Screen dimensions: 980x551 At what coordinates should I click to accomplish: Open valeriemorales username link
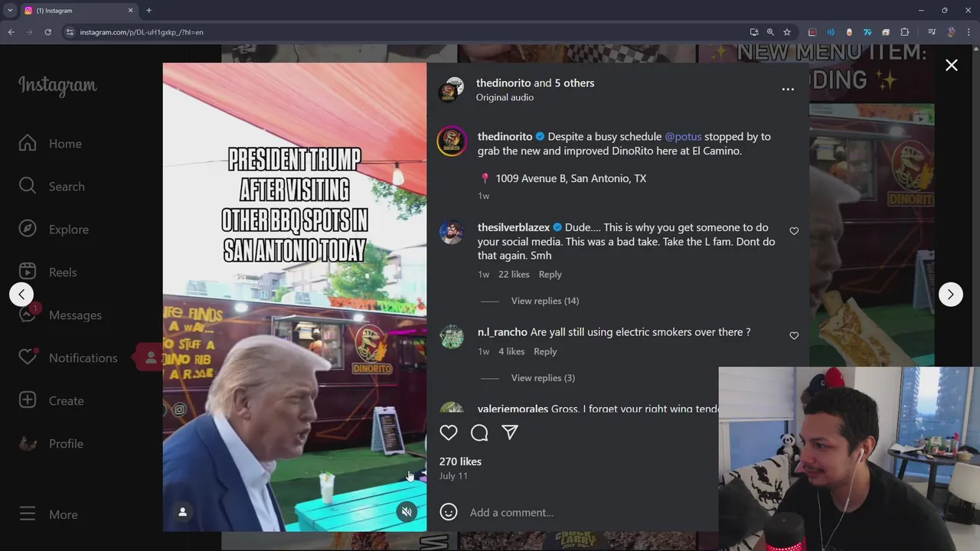tap(513, 409)
